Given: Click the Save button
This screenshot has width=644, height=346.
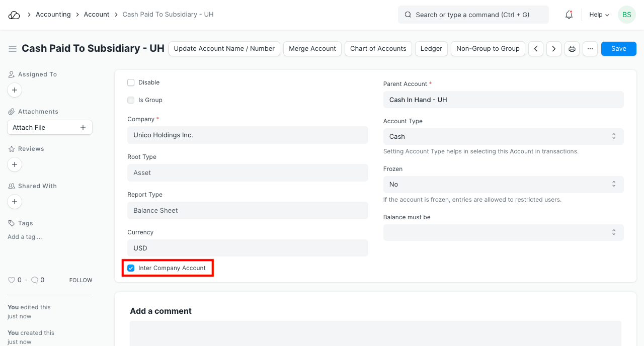Looking at the screenshot, I should [x=618, y=49].
